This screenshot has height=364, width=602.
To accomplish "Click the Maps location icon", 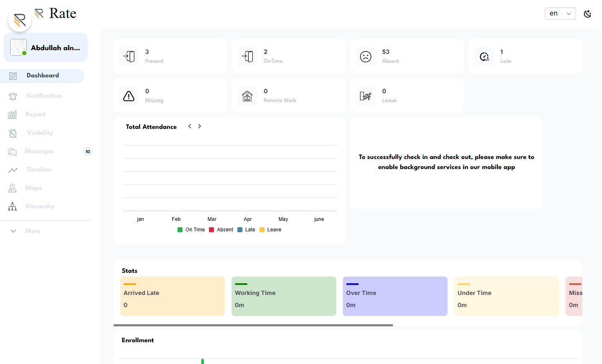I will pyautogui.click(x=13, y=188).
